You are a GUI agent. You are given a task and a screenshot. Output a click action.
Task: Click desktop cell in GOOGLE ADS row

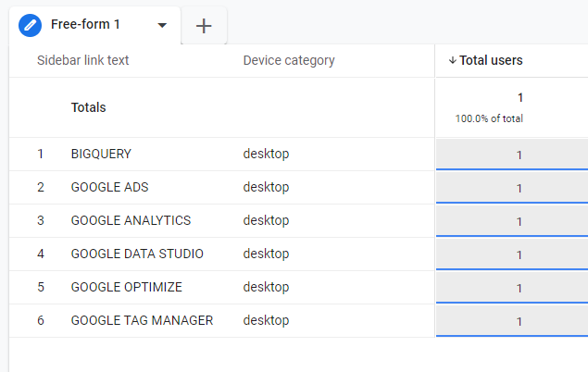(x=266, y=187)
